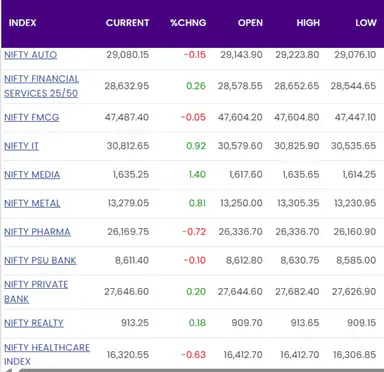Select NIFTY MEDIA high value 1,635.65
Viewport: 384px width, 372px height.
pos(301,175)
